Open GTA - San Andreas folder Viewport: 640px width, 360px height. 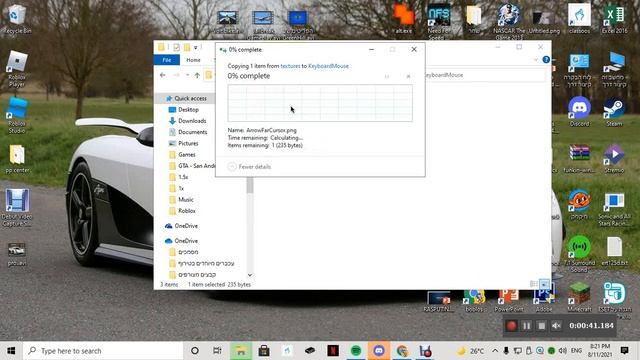pos(192,166)
